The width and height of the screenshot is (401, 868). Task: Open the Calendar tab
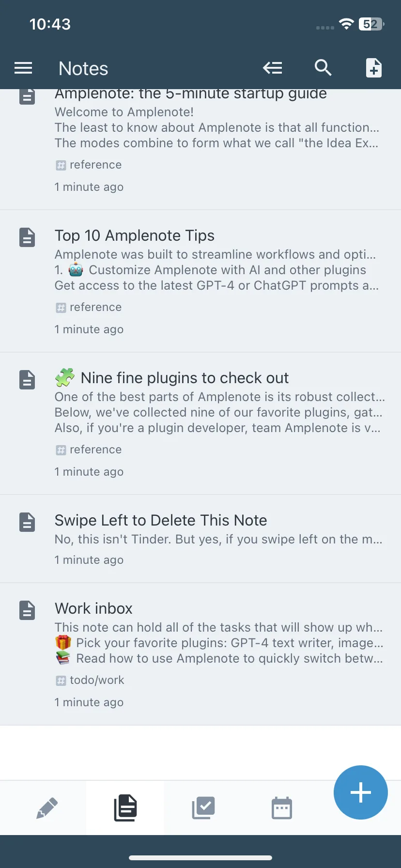[x=282, y=808]
